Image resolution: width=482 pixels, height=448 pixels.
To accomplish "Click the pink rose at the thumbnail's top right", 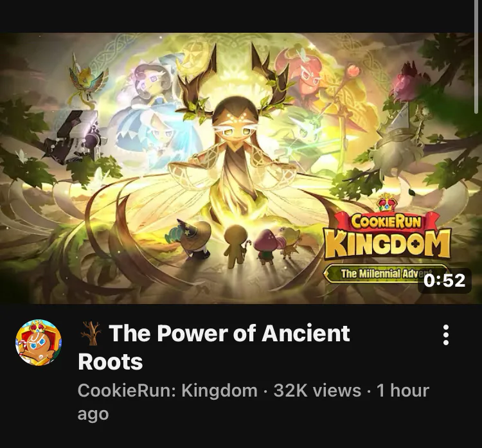I will tap(407, 82).
